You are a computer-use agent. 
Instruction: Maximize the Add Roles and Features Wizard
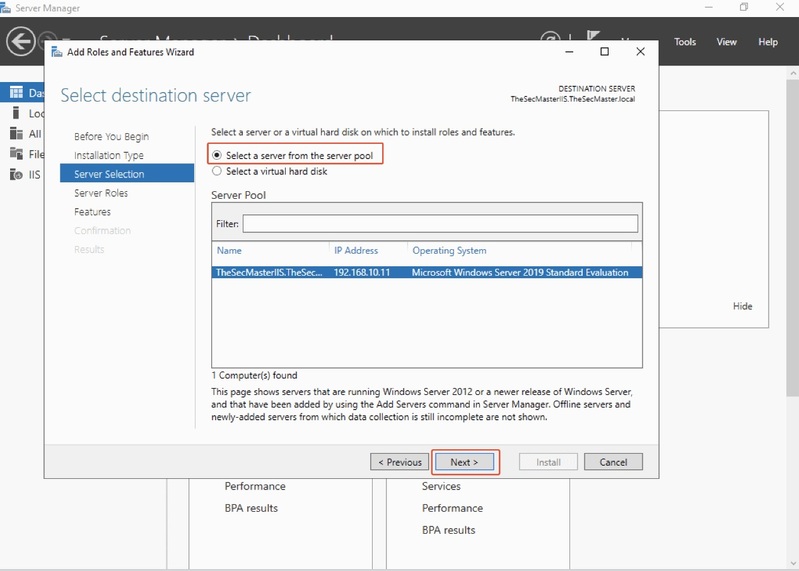[604, 51]
